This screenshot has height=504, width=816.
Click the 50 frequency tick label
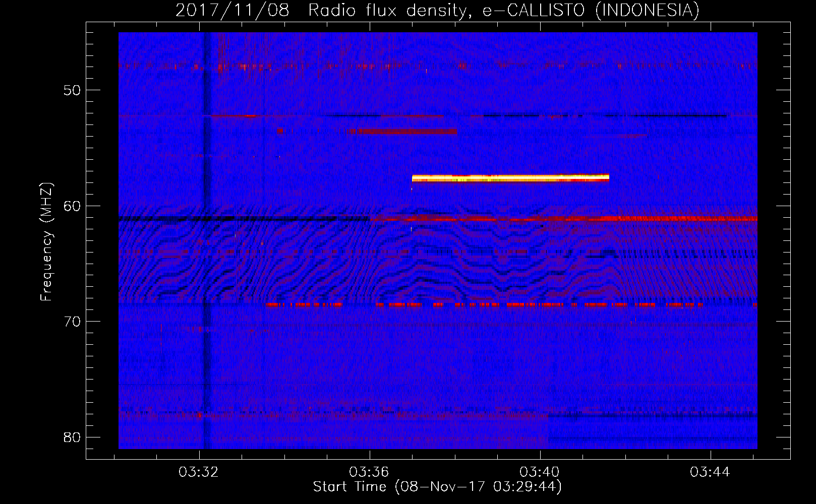(x=72, y=90)
